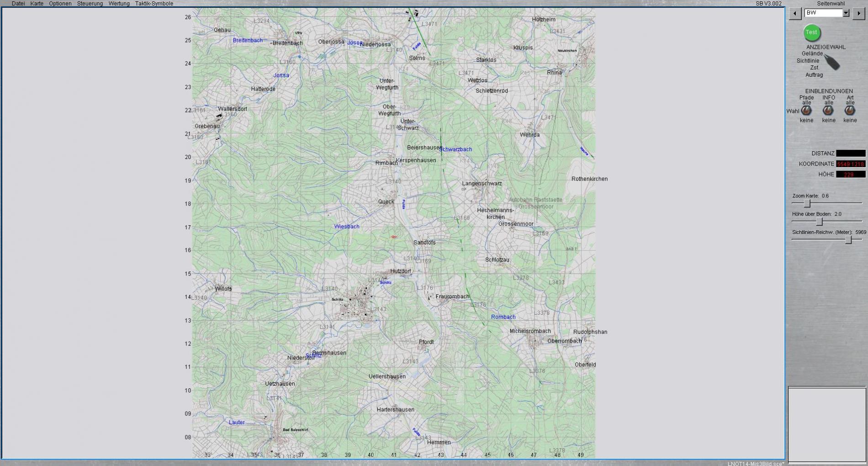The height and width of the screenshot is (466, 868).
Task: Open the Karte menu
Action: [37, 4]
